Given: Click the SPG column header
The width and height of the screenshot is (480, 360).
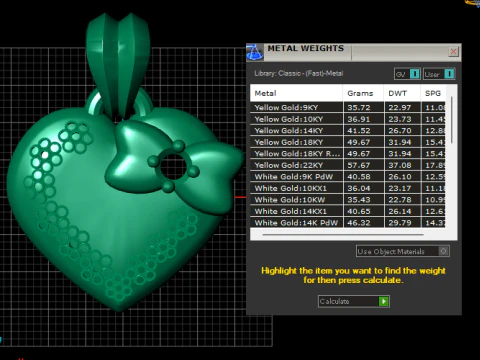Looking at the screenshot, I should (x=433, y=93).
